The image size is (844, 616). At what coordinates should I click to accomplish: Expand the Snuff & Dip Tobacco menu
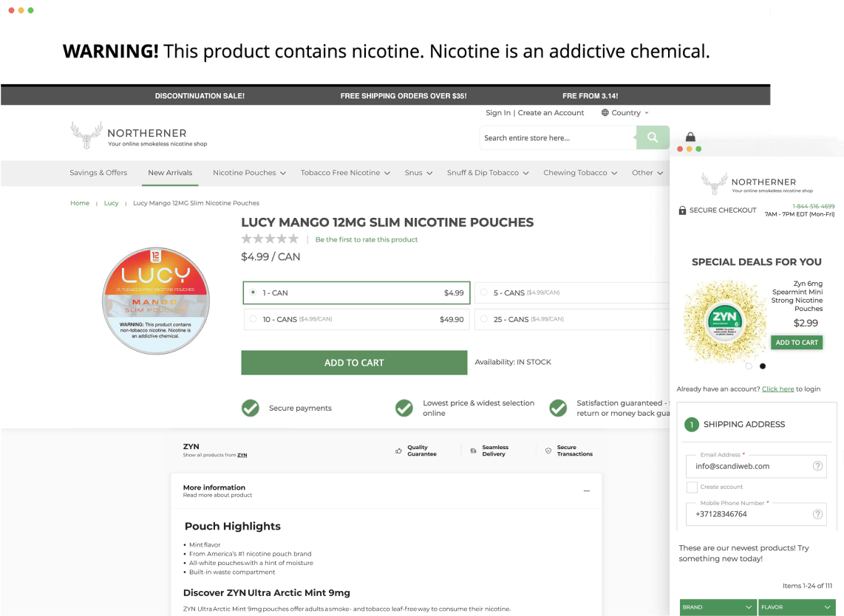coord(488,173)
